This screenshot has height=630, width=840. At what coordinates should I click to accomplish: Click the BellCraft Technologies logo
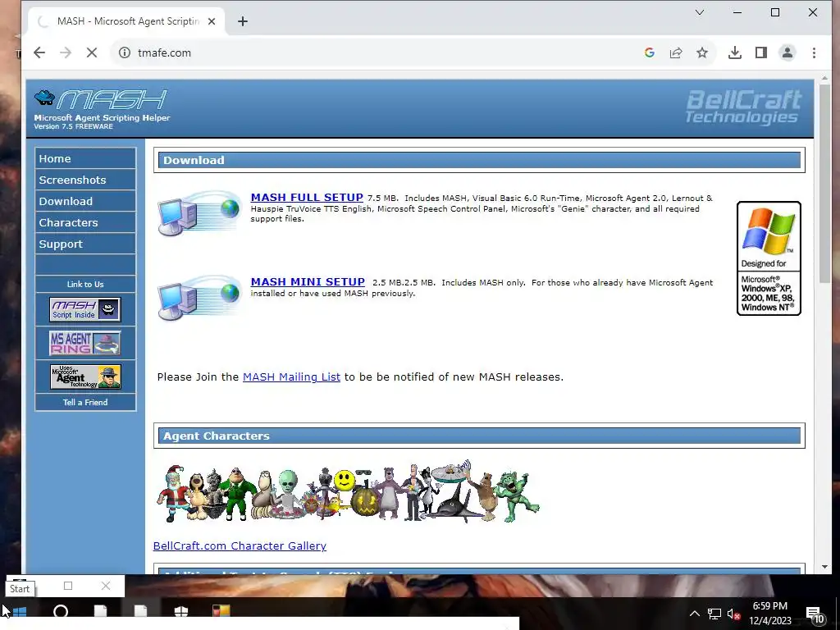743,107
